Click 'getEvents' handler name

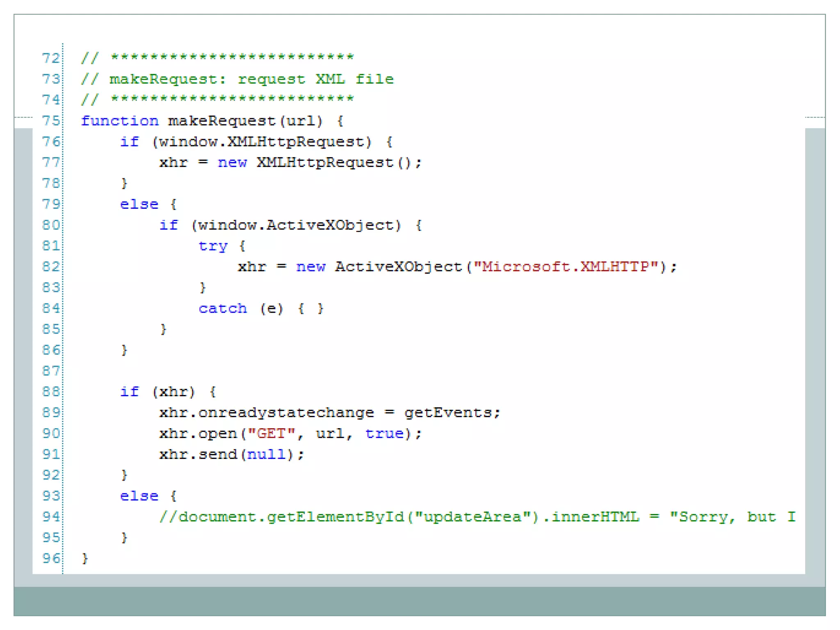coord(448,413)
